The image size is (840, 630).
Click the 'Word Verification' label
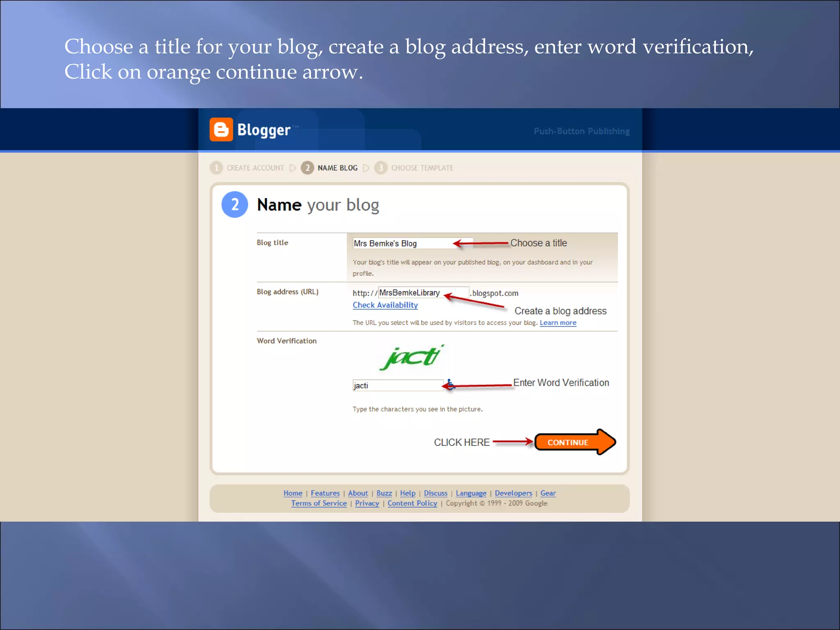[x=287, y=341]
